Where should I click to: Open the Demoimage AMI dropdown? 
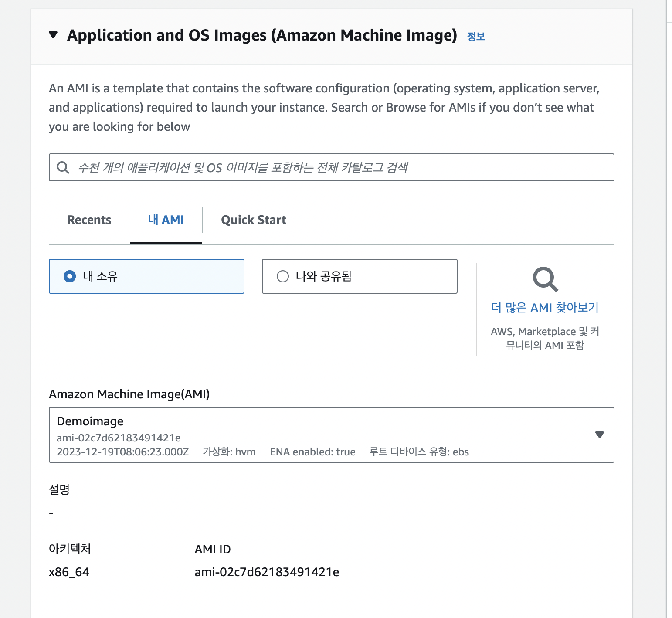point(331,435)
